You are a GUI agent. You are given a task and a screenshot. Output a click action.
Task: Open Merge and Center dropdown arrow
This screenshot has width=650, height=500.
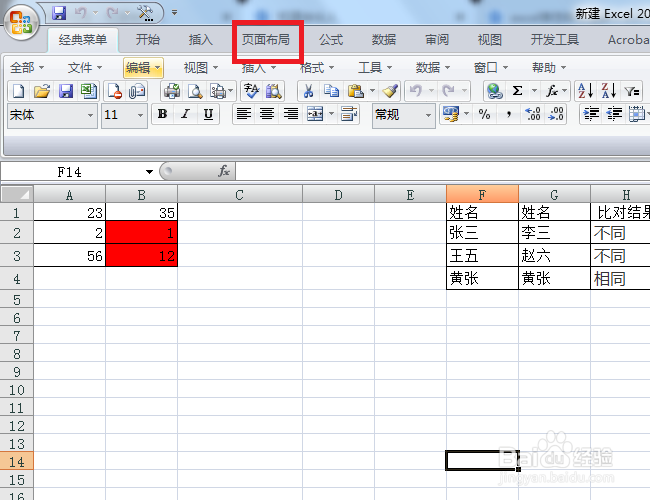331,114
